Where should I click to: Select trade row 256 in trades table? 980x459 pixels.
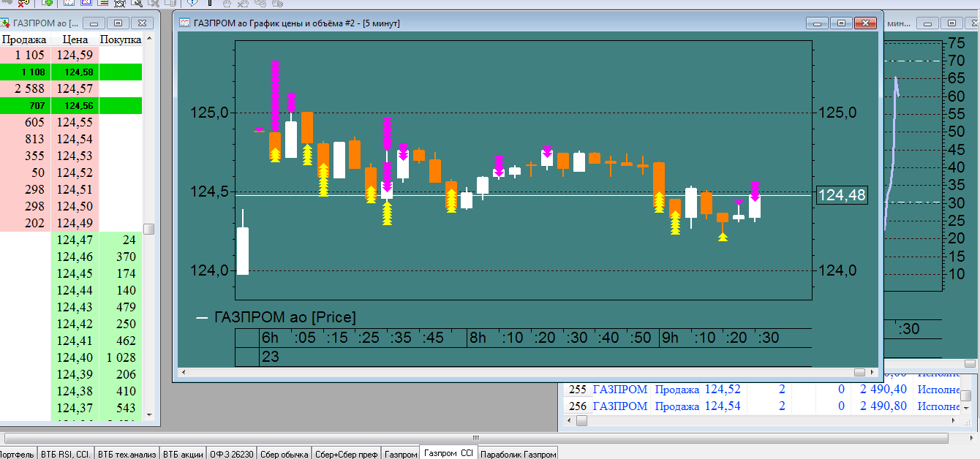[x=761, y=406]
